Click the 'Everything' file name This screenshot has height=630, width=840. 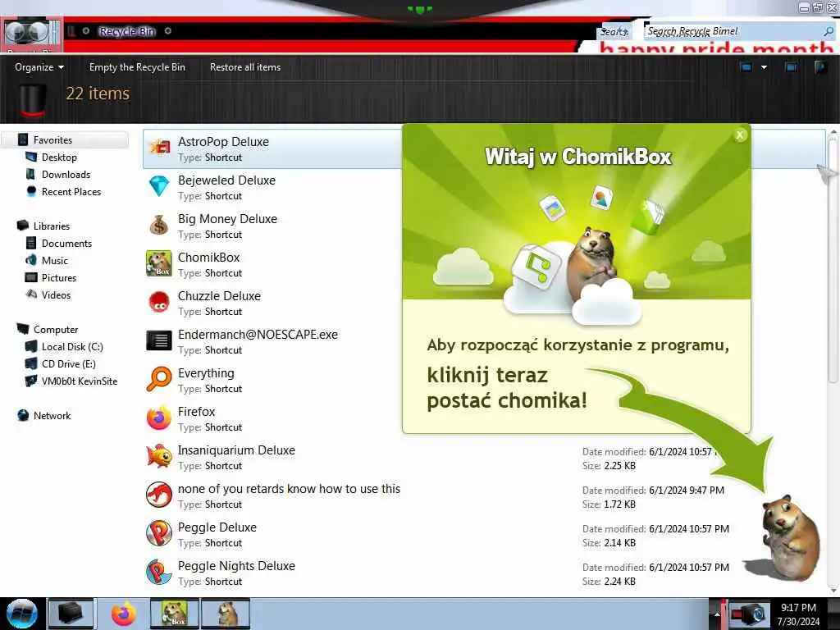206,373
